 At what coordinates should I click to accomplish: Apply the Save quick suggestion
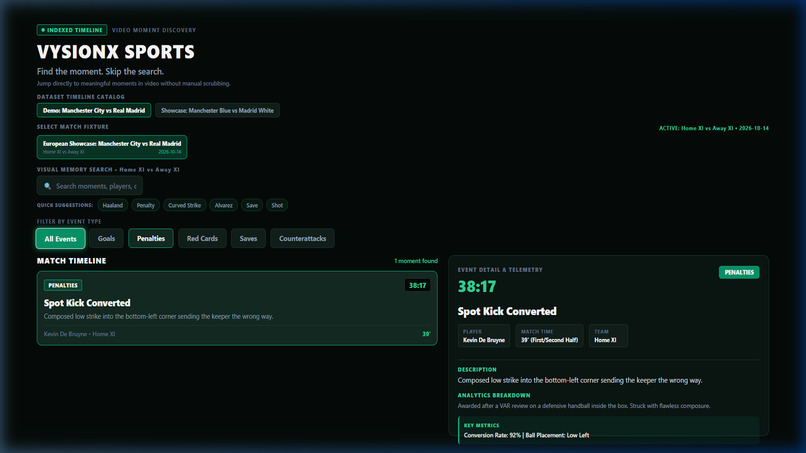tap(252, 205)
